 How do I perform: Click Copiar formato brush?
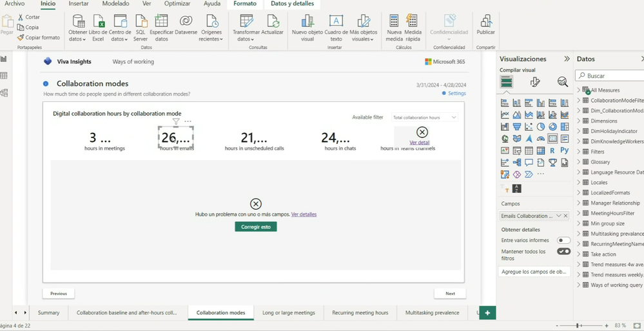tap(38, 37)
